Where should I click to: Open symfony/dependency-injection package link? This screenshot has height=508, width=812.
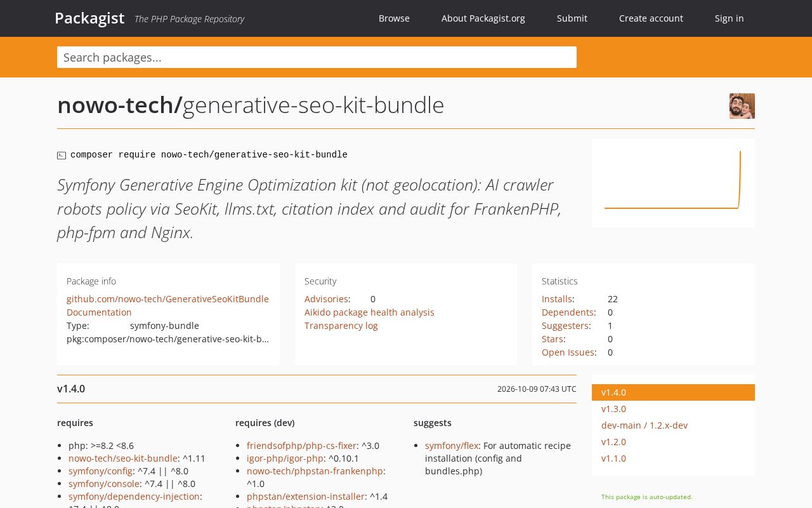pyautogui.click(x=134, y=497)
